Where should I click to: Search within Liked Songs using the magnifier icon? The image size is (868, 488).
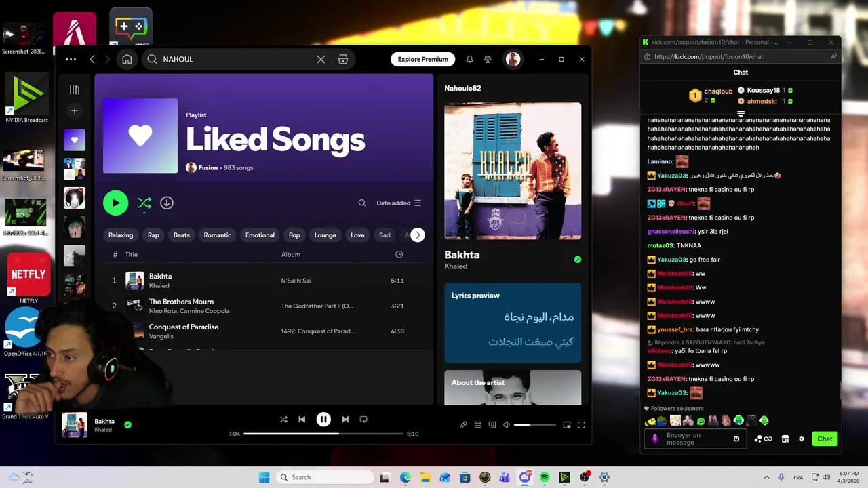coord(362,203)
